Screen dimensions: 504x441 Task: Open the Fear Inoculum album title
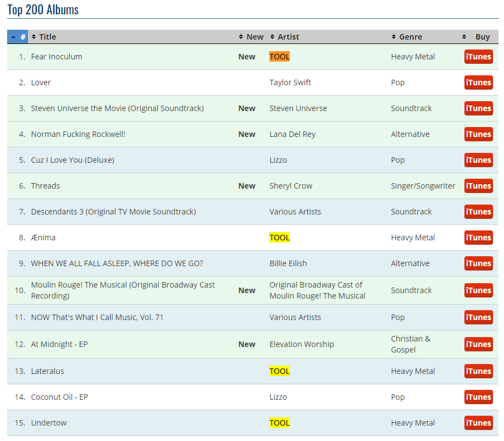57,57
